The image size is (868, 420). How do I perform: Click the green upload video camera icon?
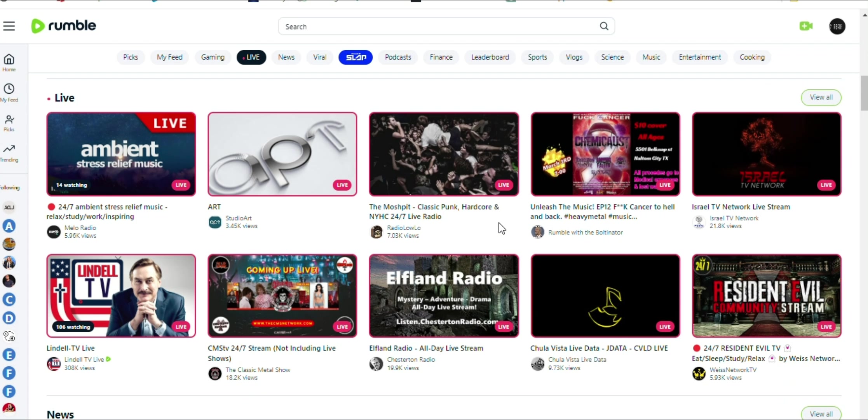click(806, 26)
